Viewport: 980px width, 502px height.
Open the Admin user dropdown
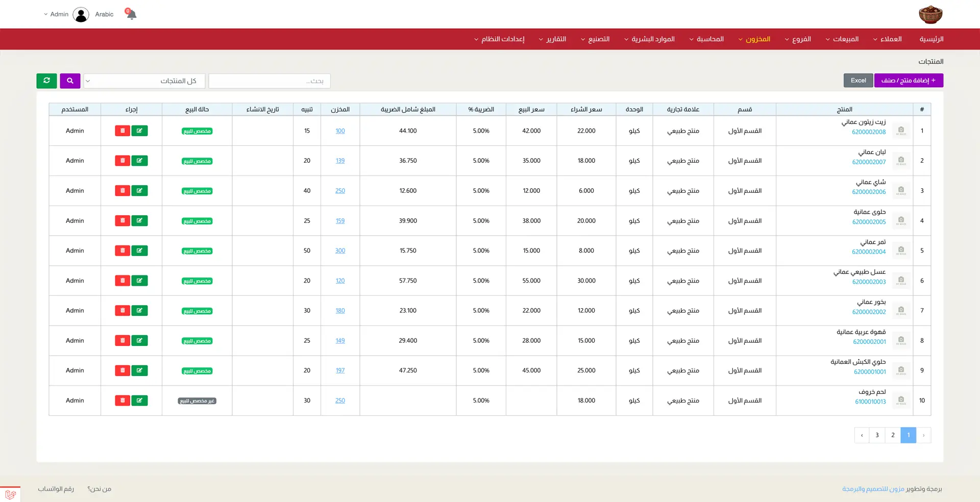56,14
